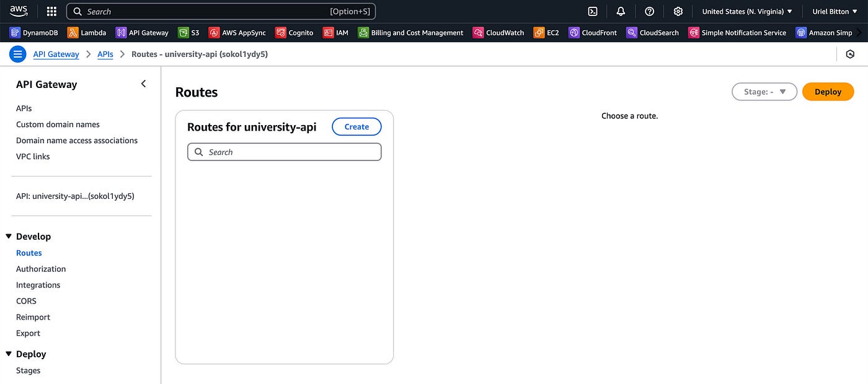Open the CloudWatch shortcut icon
The width and height of the screenshot is (868, 384).
[478, 33]
